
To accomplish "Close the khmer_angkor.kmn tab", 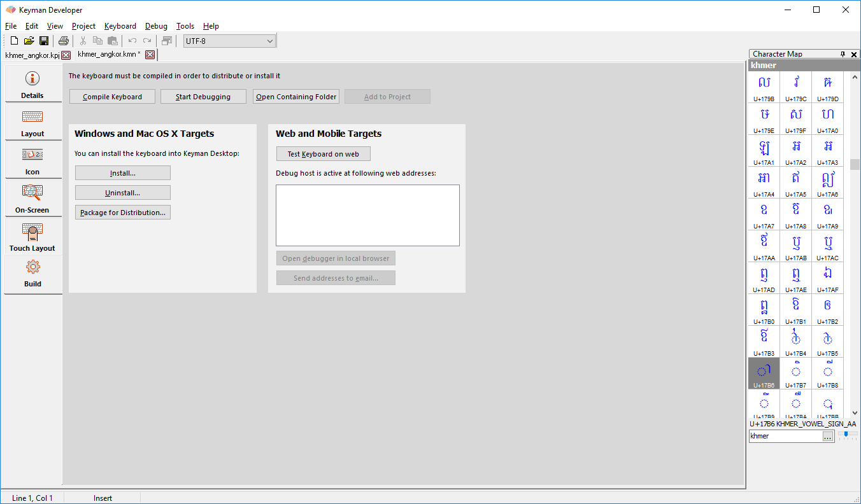I will 150,55.
